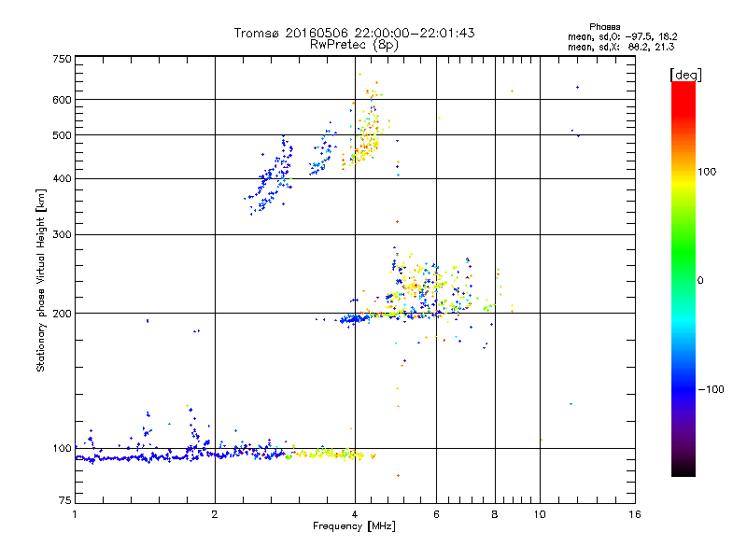Click x-axis tick label '10'

[x=540, y=514]
